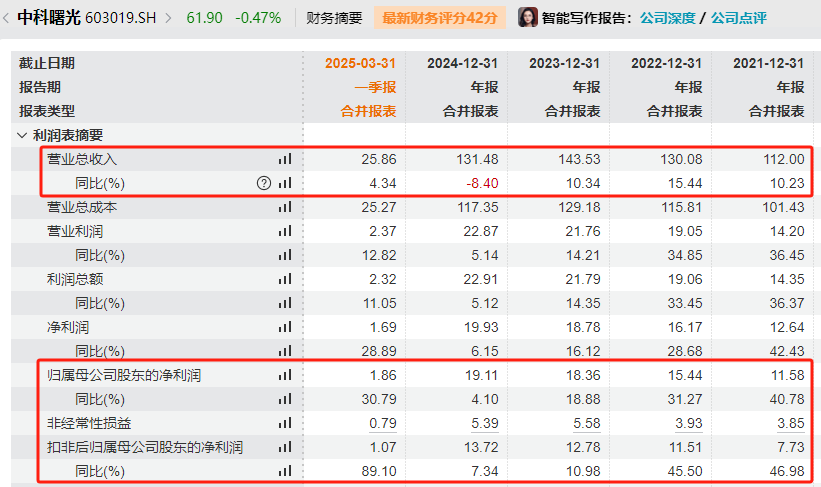Click the 扣非后归属母公司股东的净利润 row label

(145, 447)
